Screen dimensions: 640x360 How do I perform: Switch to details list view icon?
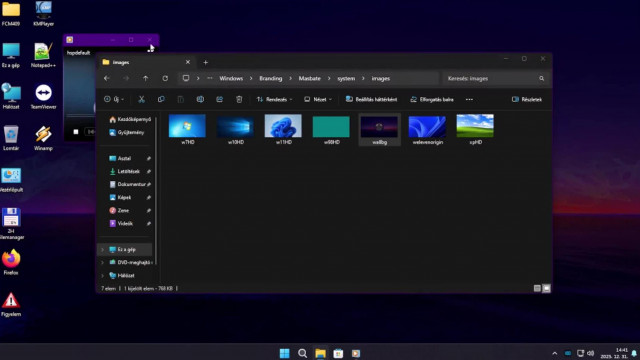537,288
